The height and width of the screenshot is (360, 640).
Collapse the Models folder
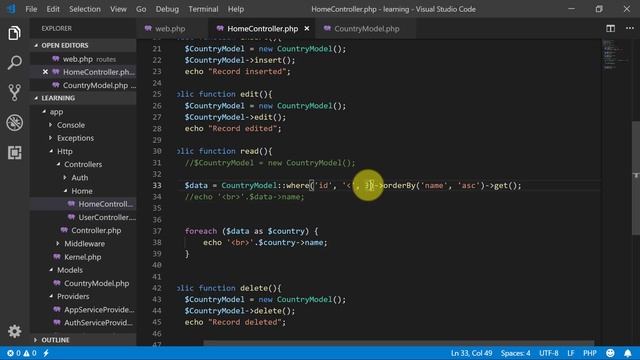point(69,270)
